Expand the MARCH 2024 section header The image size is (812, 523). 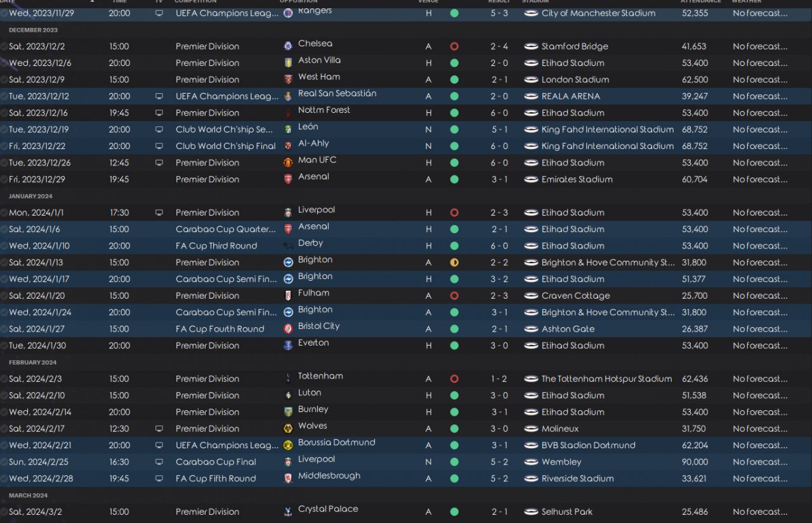pos(28,495)
